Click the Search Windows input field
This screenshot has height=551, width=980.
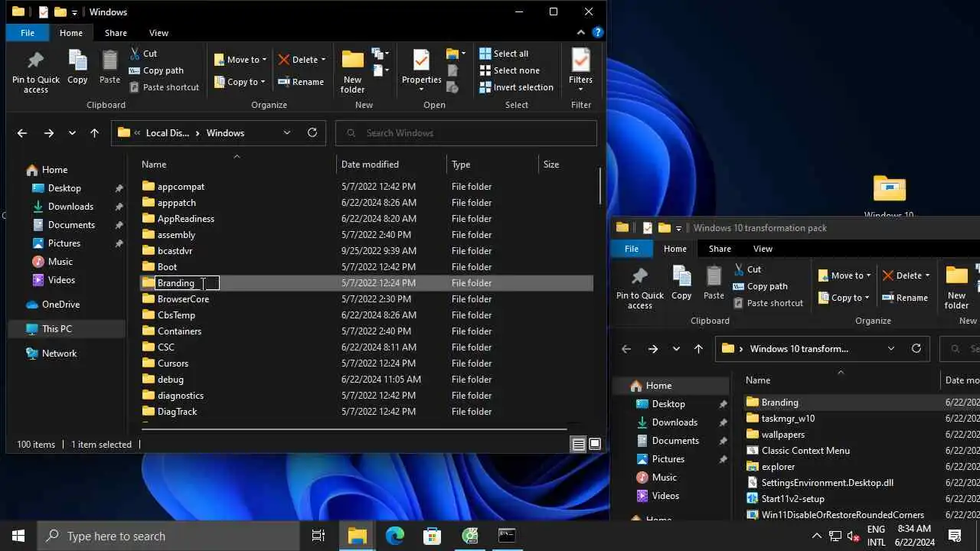[x=465, y=133]
